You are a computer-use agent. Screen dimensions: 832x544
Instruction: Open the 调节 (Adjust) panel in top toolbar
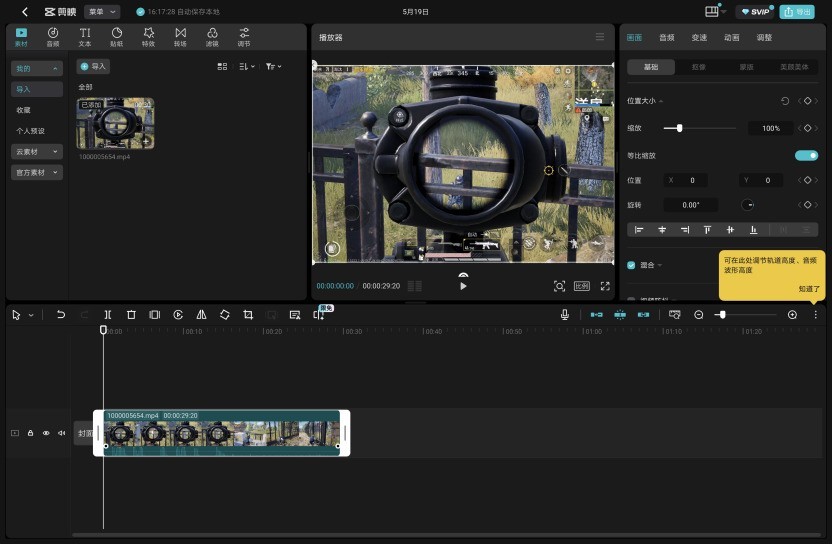(244, 37)
